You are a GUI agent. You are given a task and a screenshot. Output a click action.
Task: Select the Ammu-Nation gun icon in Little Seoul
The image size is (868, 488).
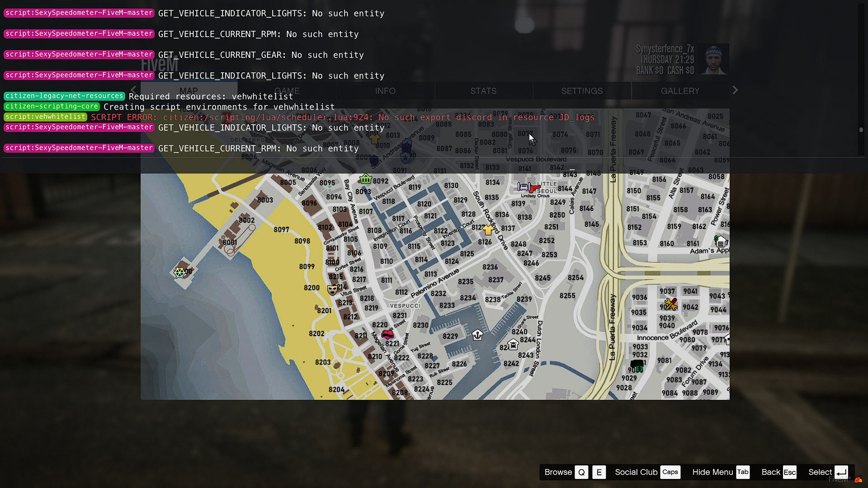point(534,188)
